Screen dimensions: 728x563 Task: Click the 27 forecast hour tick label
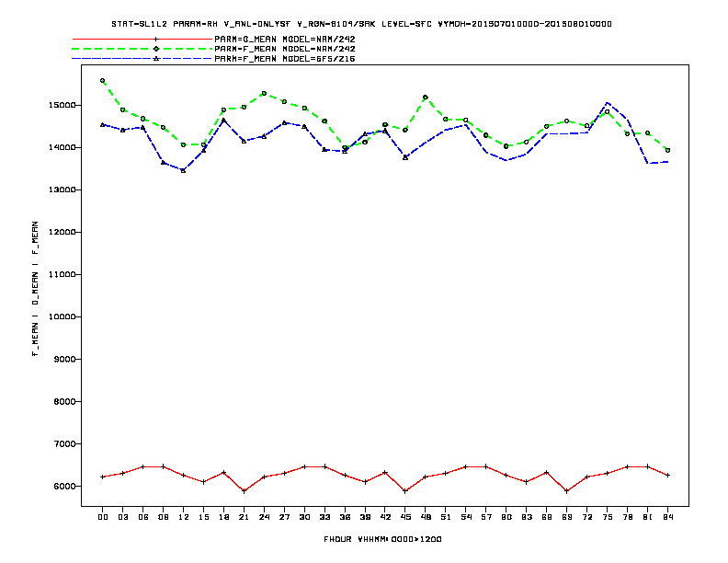coord(284,517)
